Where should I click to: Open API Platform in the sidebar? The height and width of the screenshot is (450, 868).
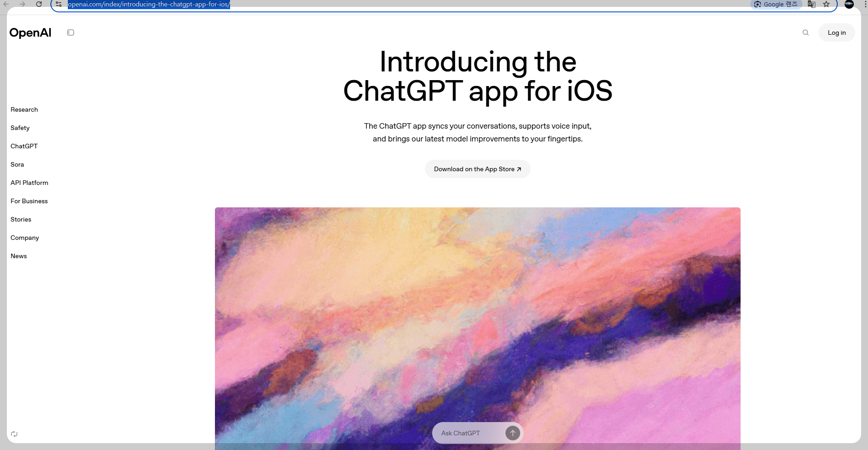click(x=29, y=183)
